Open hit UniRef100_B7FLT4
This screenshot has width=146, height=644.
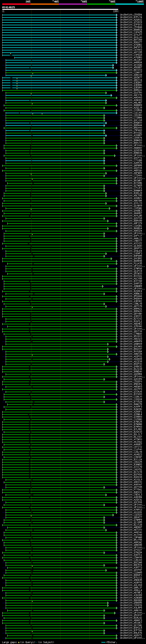131,17
